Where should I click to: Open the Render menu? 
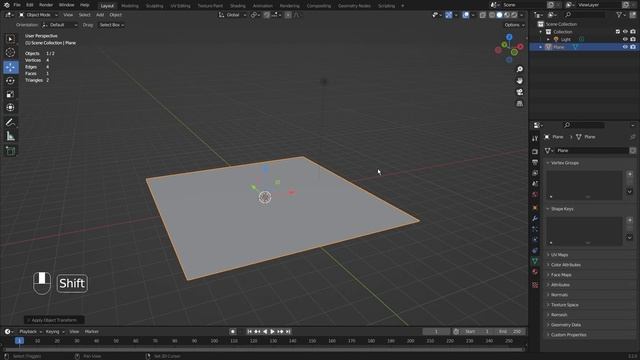tap(46, 5)
